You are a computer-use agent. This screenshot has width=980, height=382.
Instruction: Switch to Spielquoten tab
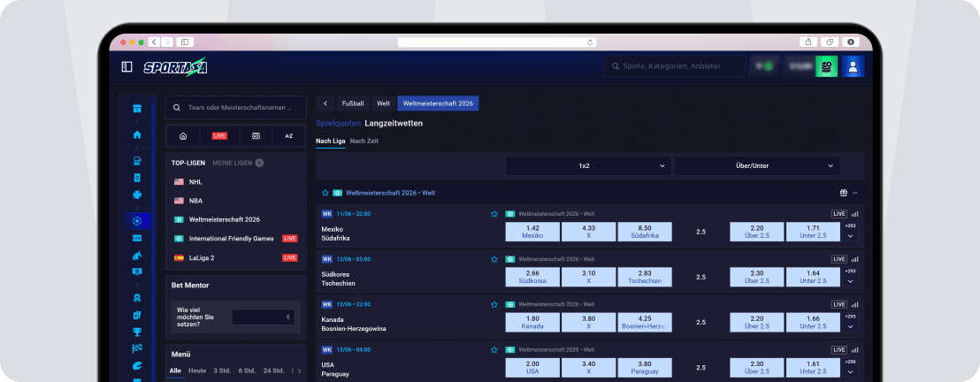338,123
